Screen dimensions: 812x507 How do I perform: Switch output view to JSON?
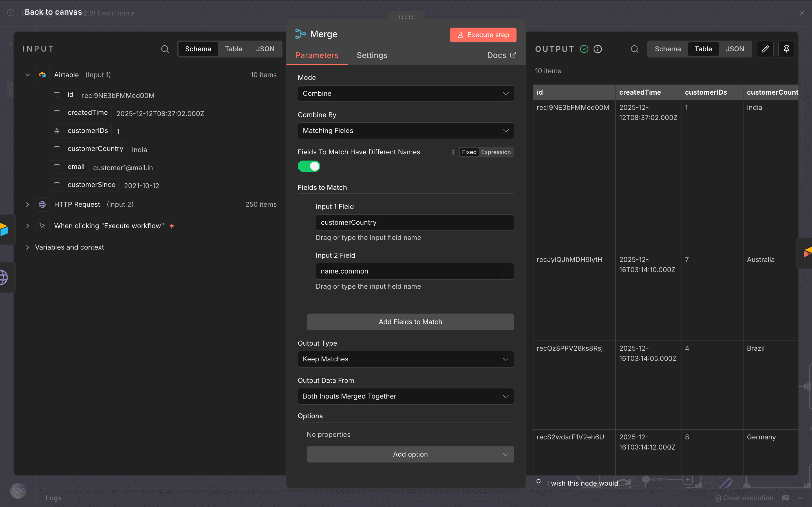(x=735, y=49)
